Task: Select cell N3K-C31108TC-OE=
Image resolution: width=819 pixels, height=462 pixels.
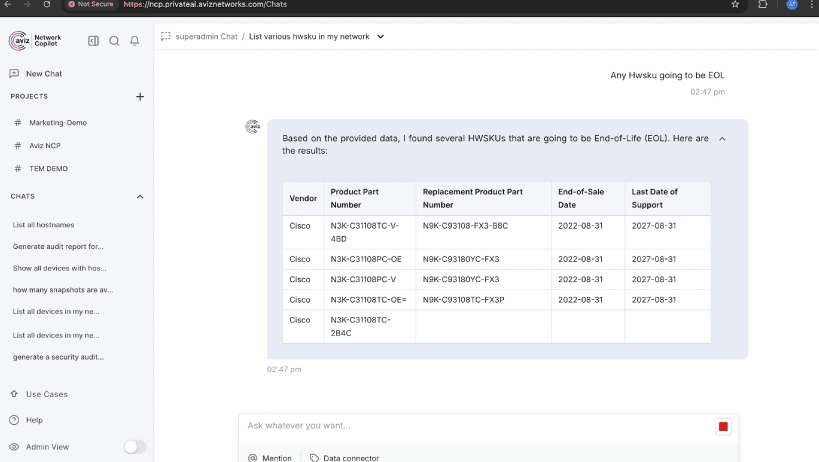Action: click(368, 300)
